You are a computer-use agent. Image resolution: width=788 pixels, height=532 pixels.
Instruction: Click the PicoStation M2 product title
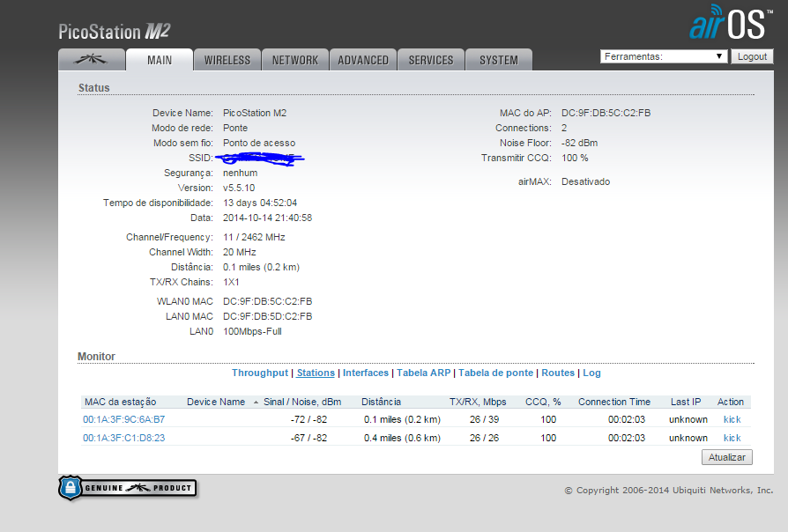pyautogui.click(x=115, y=31)
